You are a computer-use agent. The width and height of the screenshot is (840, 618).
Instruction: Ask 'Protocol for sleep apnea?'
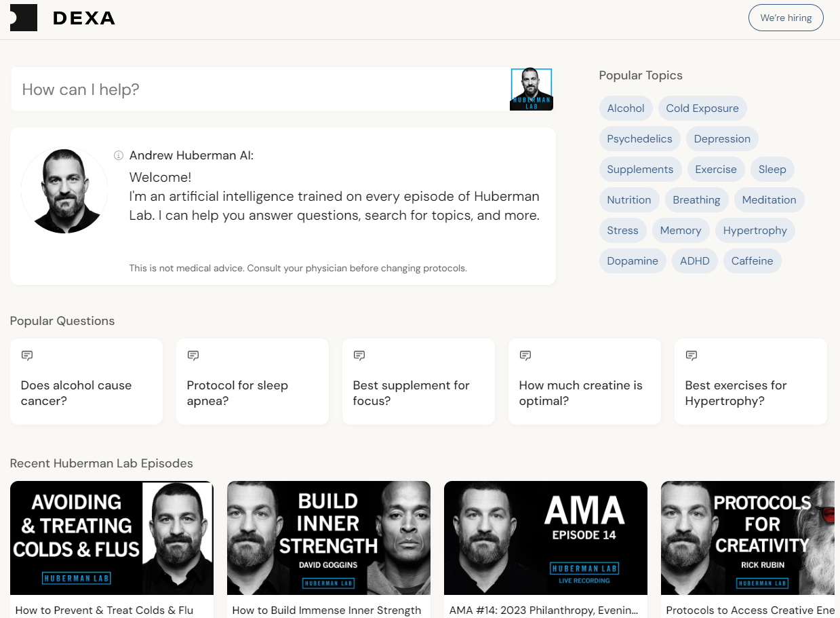coord(252,382)
